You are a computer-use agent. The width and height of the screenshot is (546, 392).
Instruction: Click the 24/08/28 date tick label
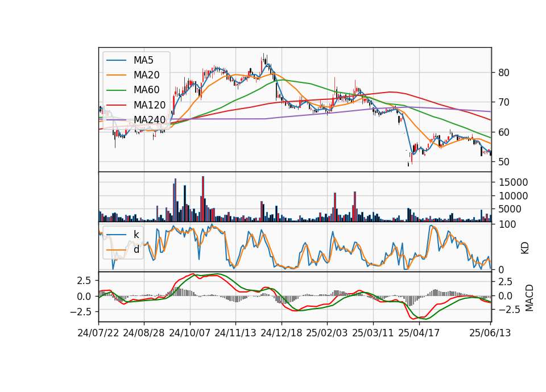click(144, 333)
